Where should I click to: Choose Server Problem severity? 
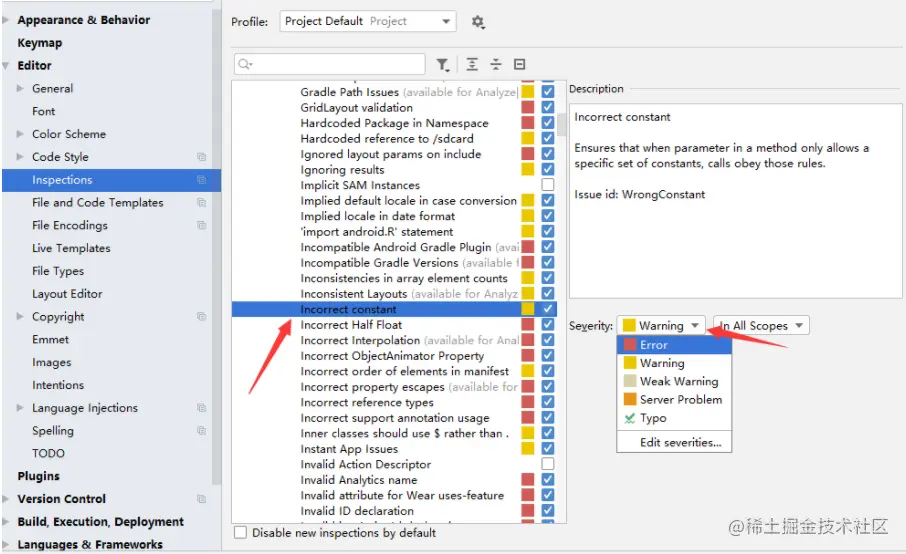674,400
